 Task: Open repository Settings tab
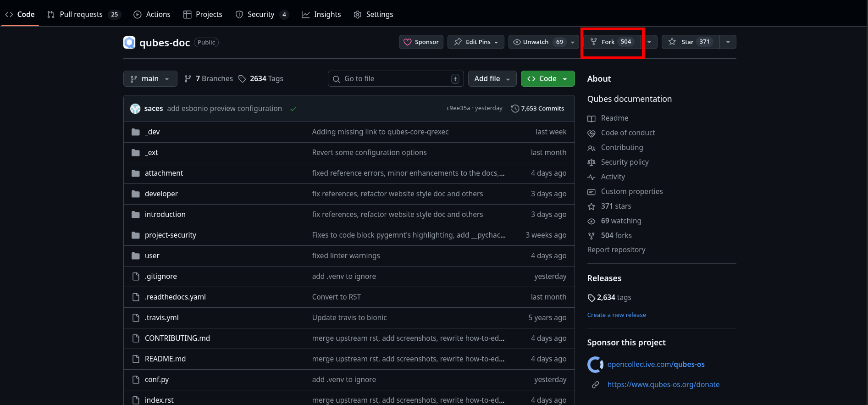point(373,14)
